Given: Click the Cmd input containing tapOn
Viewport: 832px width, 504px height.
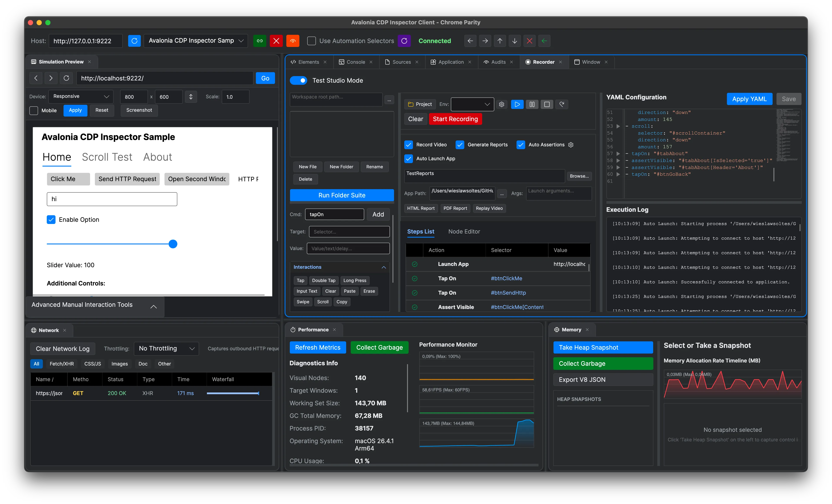Looking at the screenshot, I should tap(334, 215).
